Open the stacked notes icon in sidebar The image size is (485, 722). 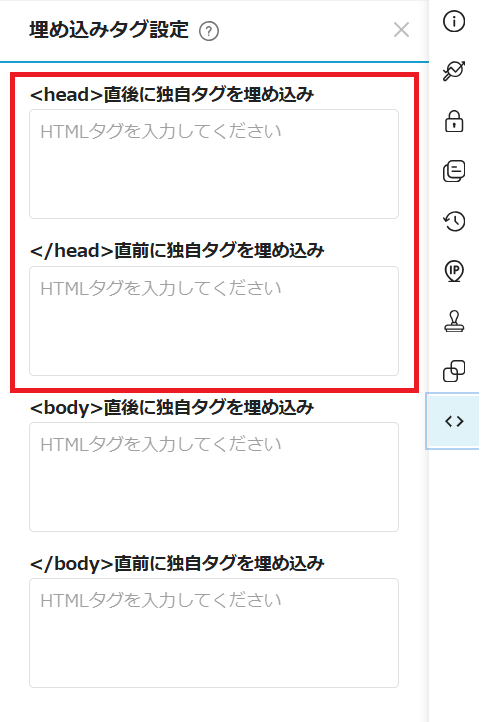click(x=454, y=171)
